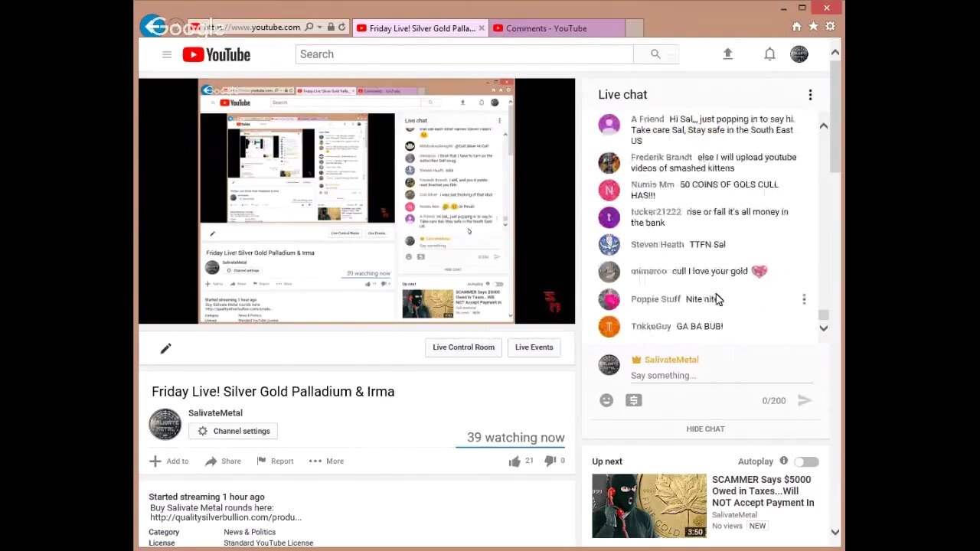Image resolution: width=980 pixels, height=551 pixels.
Task: Click the YouTube search field
Action: [x=465, y=54]
